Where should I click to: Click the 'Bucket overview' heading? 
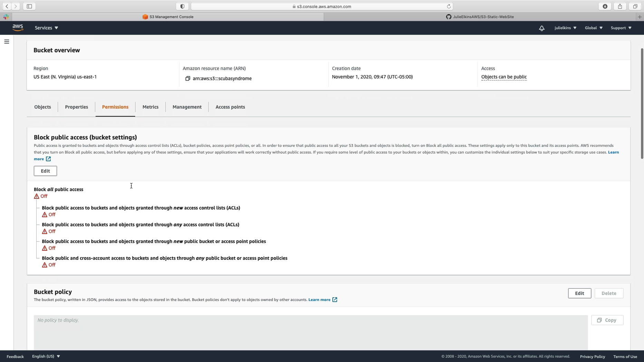(x=57, y=50)
